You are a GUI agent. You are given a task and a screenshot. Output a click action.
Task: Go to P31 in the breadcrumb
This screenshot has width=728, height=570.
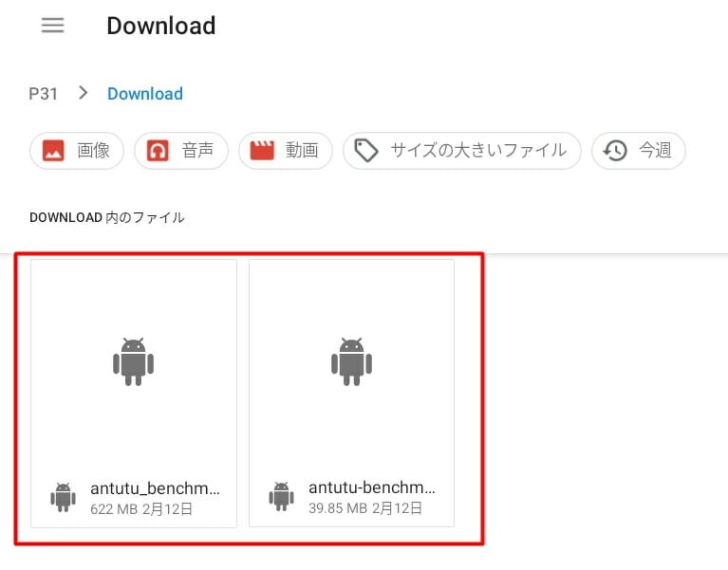[x=44, y=93]
